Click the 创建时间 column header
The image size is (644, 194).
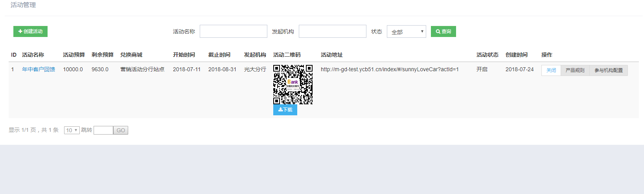coord(516,55)
